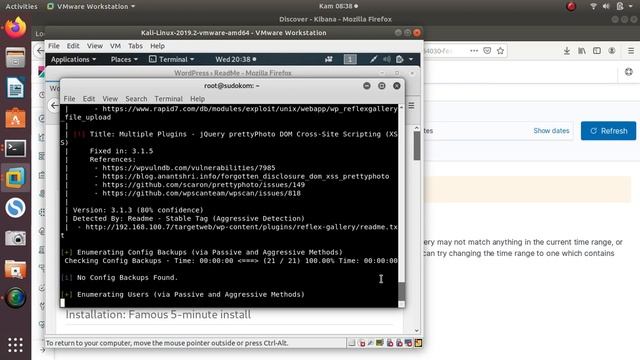
Task: Open Firefox library icon
Action: [582, 51]
